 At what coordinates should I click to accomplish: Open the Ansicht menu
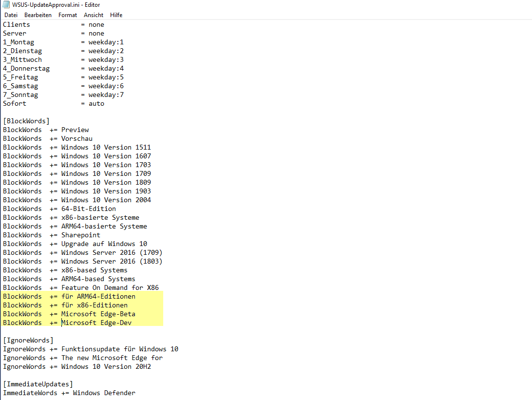[94, 15]
